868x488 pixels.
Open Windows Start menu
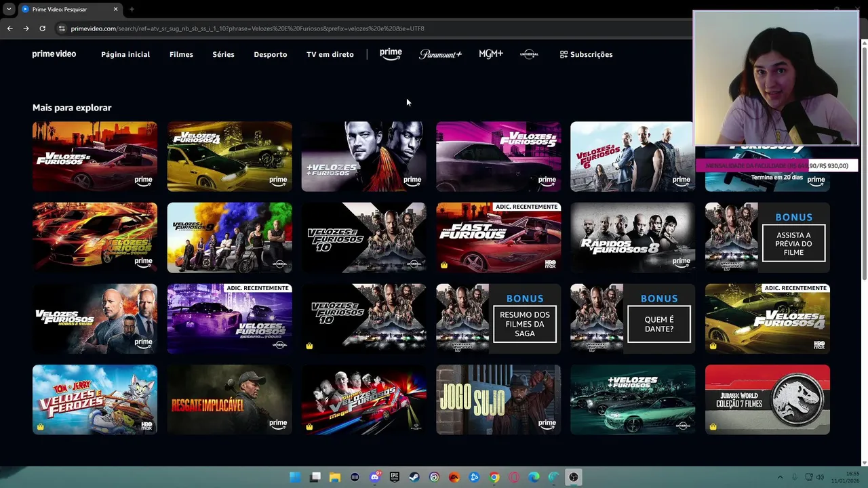tap(295, 477)
